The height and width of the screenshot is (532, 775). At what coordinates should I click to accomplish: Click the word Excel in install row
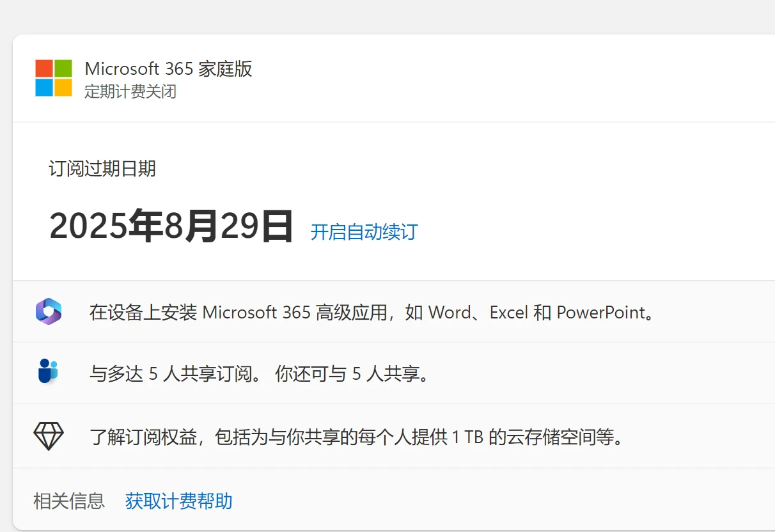tap(508, 313)
